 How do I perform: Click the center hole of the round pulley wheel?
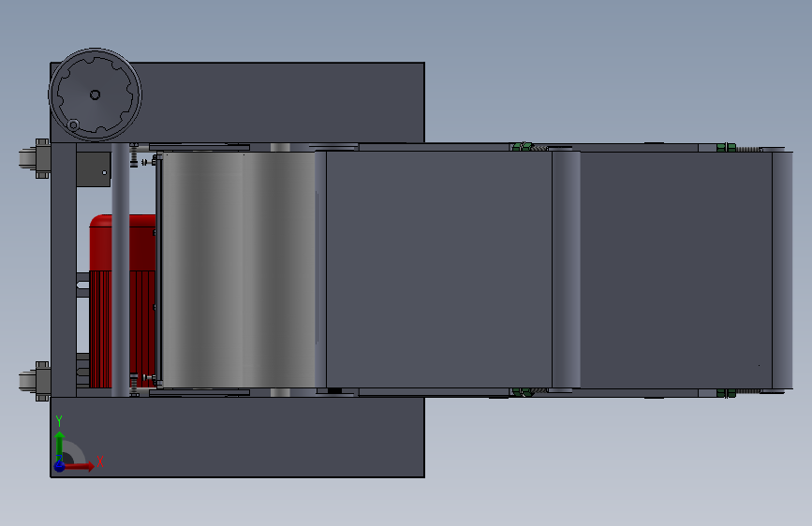[95, 95]
